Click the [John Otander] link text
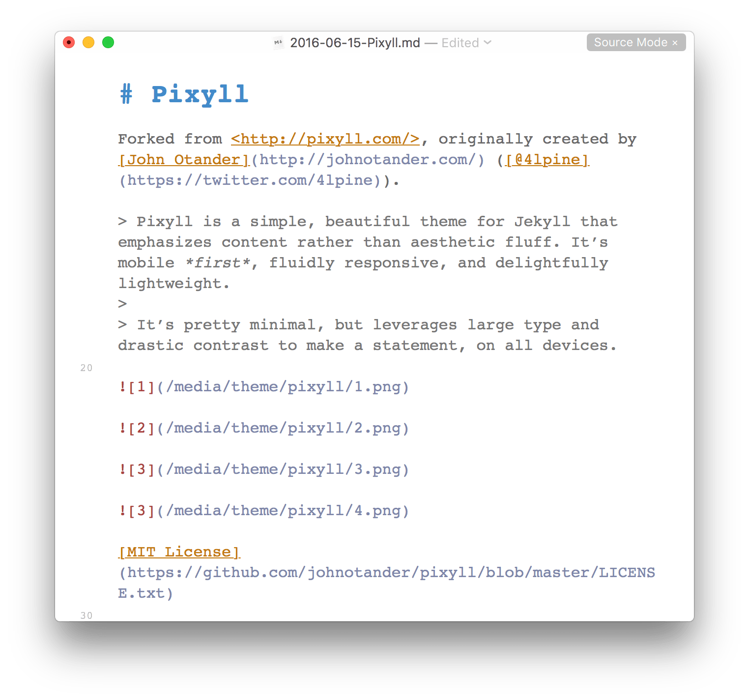749x700 pixels. 184,160
